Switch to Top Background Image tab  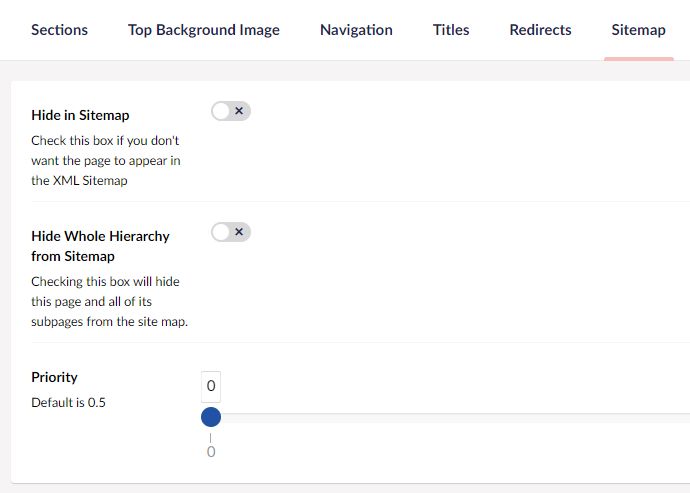point(204,30)
